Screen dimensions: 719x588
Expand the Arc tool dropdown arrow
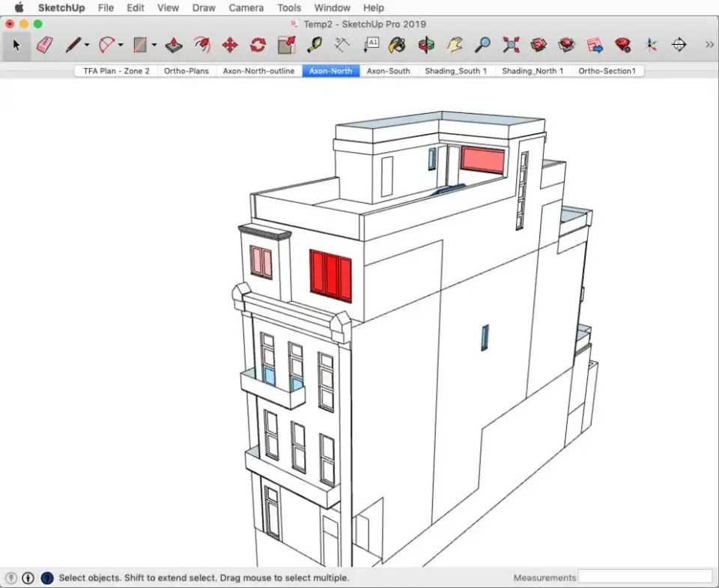pos(121,45)
